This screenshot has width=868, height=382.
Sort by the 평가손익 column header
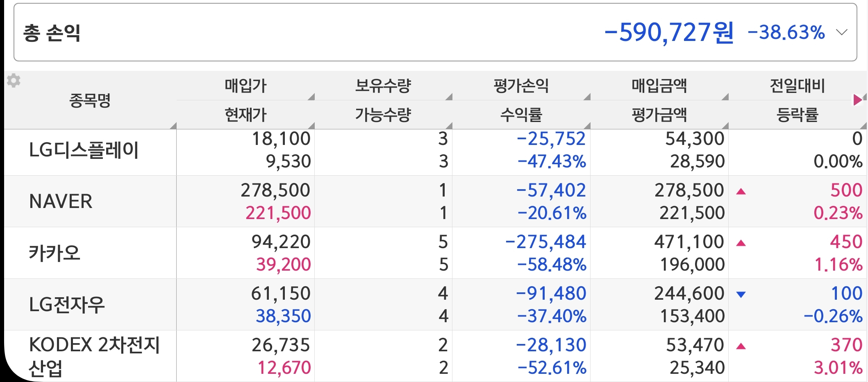(x=521, y=86)
